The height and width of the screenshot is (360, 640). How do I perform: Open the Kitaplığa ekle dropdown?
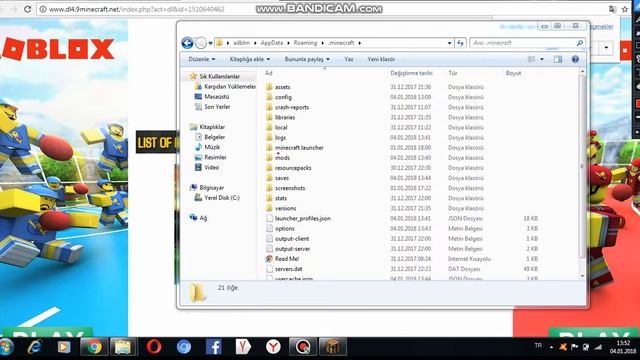(x=250, y=59)
